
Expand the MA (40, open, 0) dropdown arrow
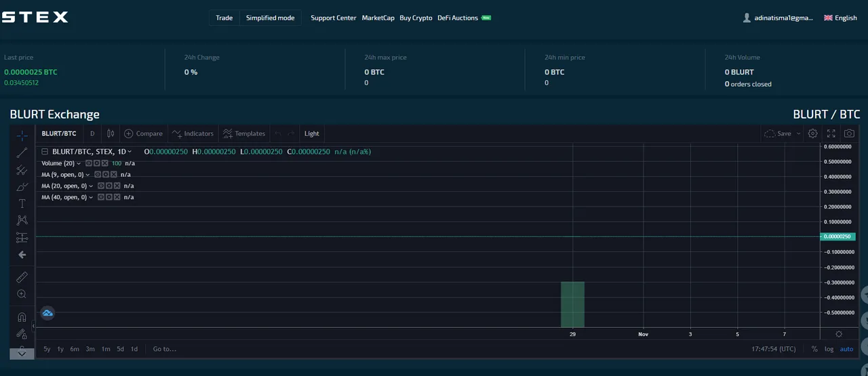pyautogui.click(x=92, y=197)
